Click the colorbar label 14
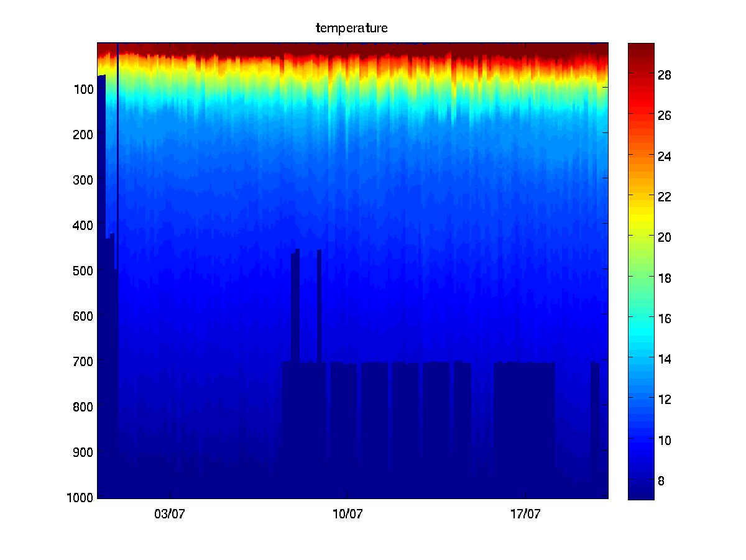 click(x=664, y=359)
